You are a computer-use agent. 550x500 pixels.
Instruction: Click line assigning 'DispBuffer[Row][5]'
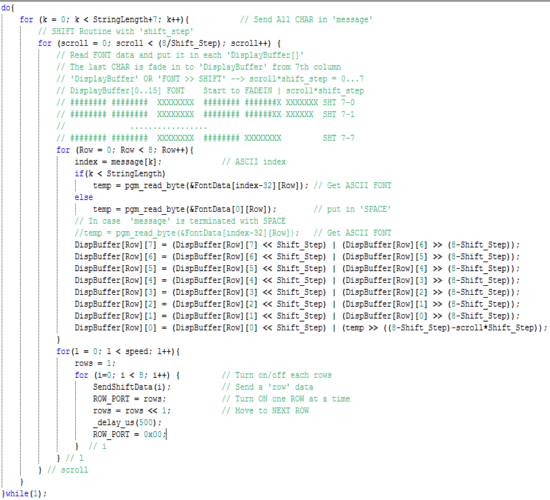(297, 269)
